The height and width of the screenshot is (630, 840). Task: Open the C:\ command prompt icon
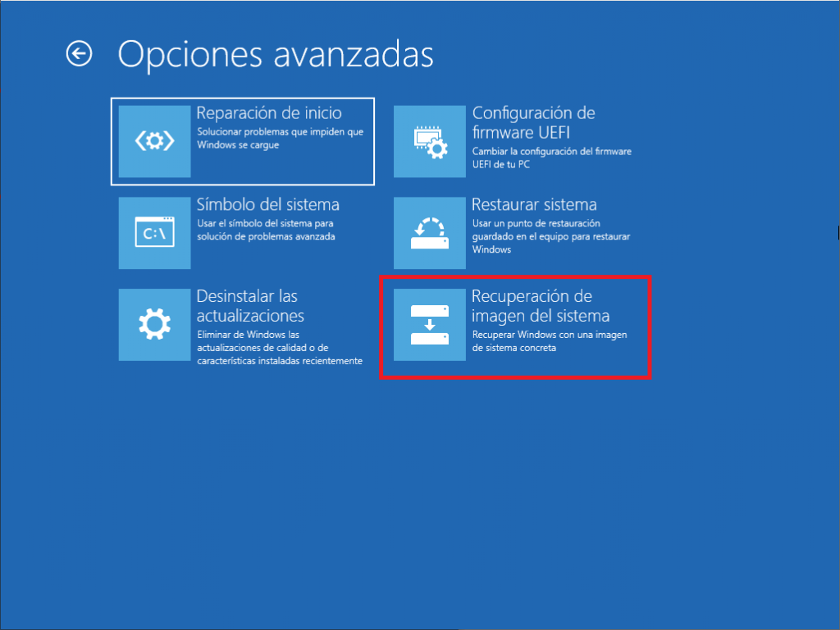(x=154, y=233)
